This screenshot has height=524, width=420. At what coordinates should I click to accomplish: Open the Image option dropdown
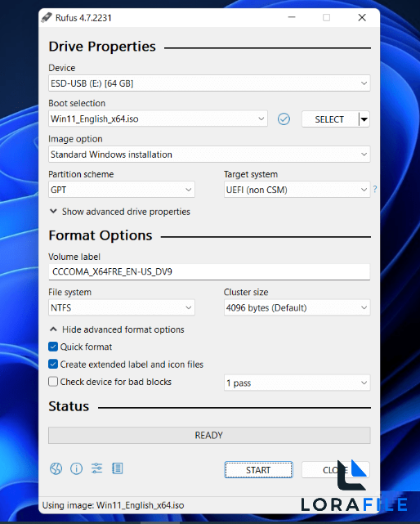(x=209, y=155)
